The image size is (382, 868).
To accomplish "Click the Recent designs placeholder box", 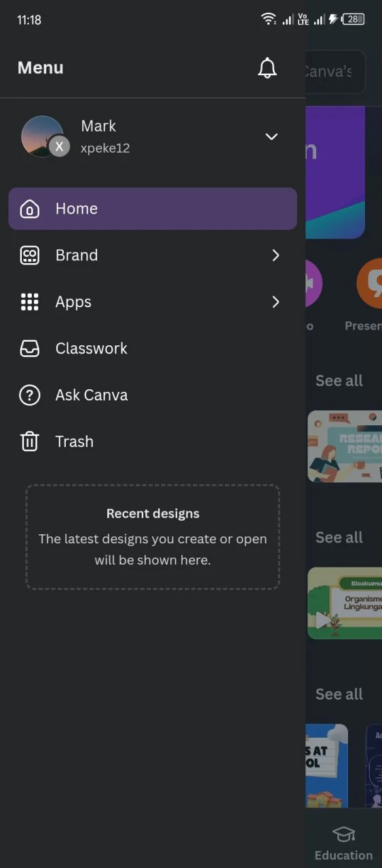I will tap(153, 536).
